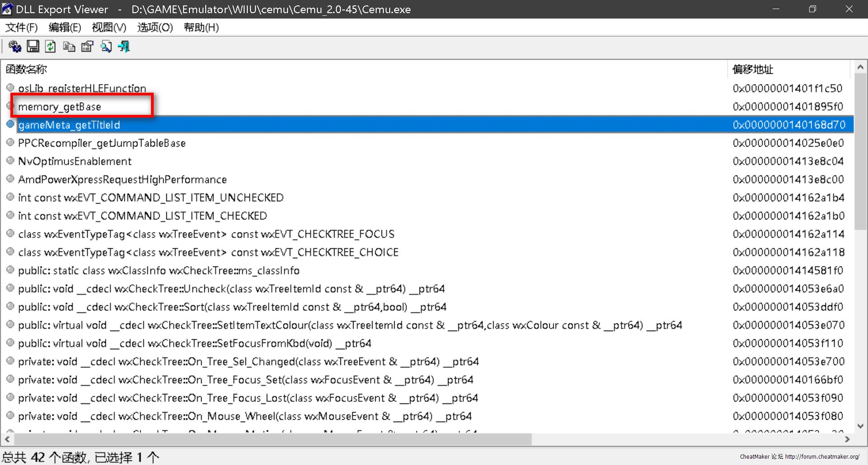Click the vertical scrollbar down arrow
The width and height of the screenshot is (868, 465).
(860, 426)
